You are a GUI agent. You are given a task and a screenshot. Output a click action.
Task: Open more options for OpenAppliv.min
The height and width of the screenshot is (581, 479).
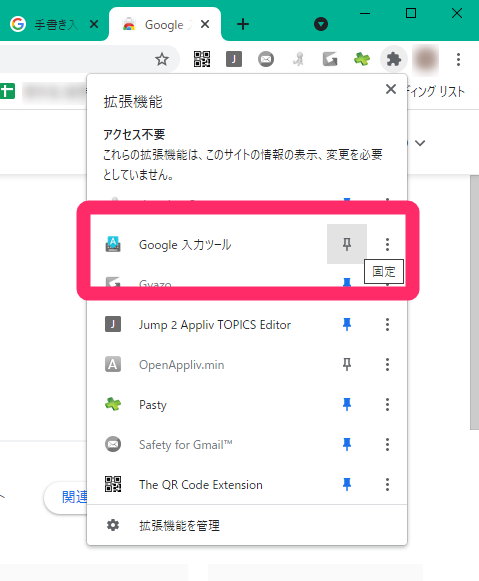tap(387, 365)
